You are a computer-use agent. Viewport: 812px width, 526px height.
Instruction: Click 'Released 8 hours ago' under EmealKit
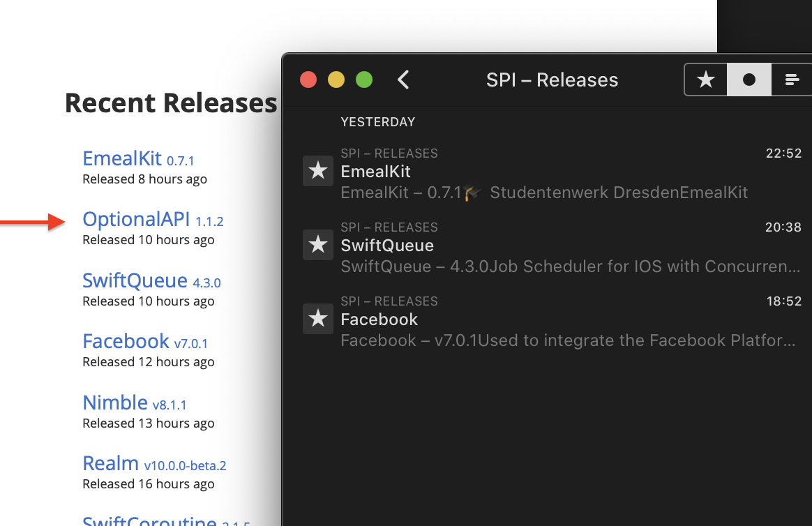[x=144, y=179]
